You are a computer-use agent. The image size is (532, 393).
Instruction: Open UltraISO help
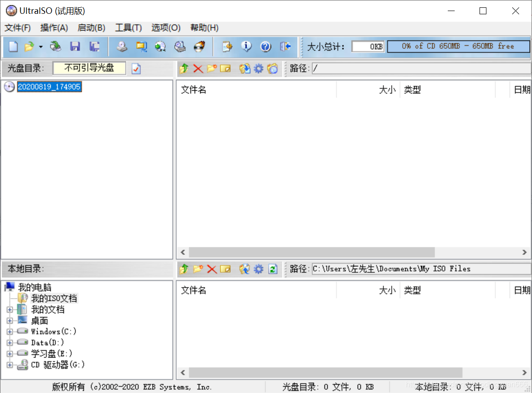click(x=266, y=46)
